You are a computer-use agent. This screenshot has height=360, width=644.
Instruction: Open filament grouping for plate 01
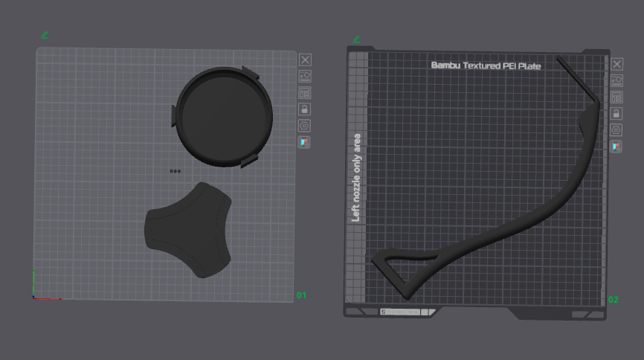click(x=304, y=142)
